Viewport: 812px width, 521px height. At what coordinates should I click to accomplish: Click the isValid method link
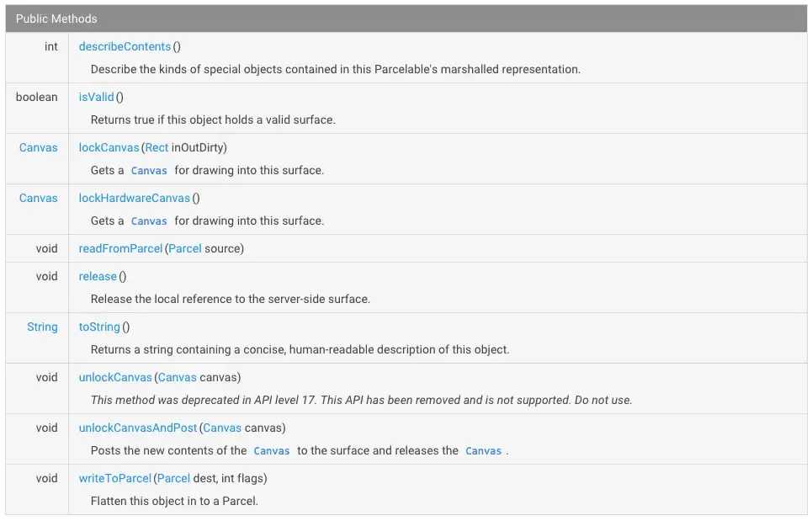click(x=96, y=97)
